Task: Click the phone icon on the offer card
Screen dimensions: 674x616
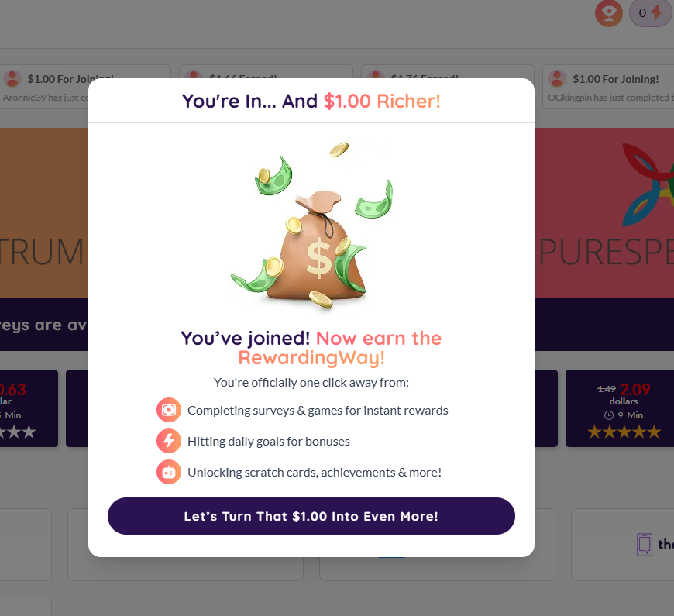Action: point(644,544)
